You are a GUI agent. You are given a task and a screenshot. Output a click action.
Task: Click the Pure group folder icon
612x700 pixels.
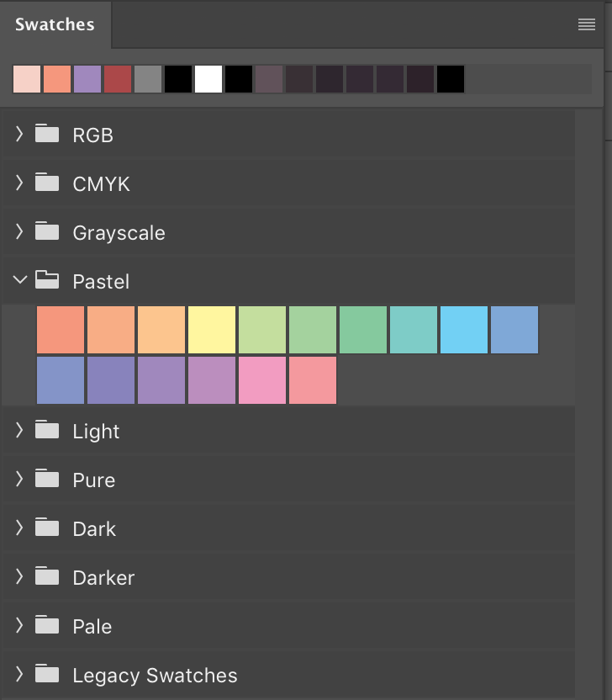(x=45, y=479)
